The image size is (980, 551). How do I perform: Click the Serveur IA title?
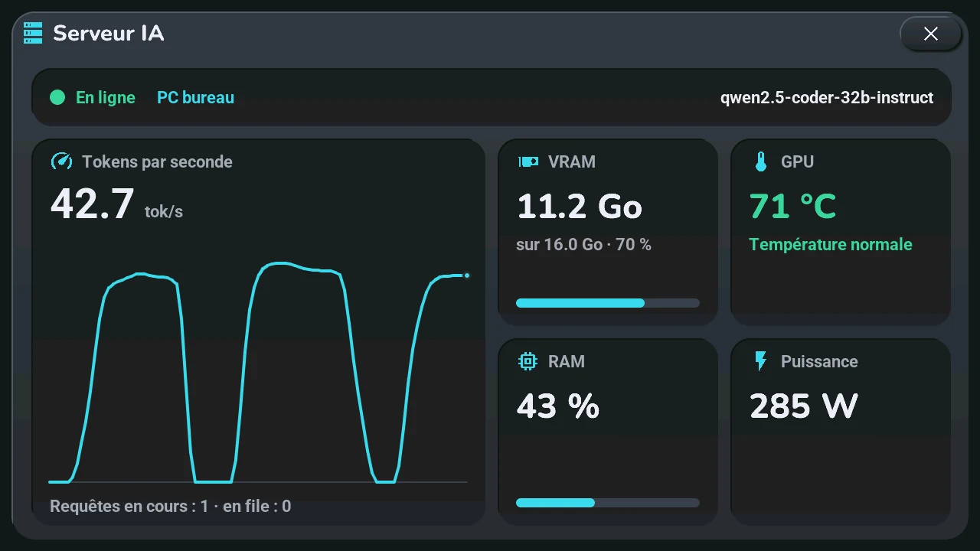click(x=108, y=34)
